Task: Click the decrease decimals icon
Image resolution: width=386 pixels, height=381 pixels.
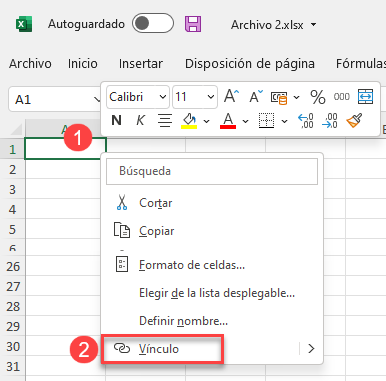Action: click(x=330, y=121)
